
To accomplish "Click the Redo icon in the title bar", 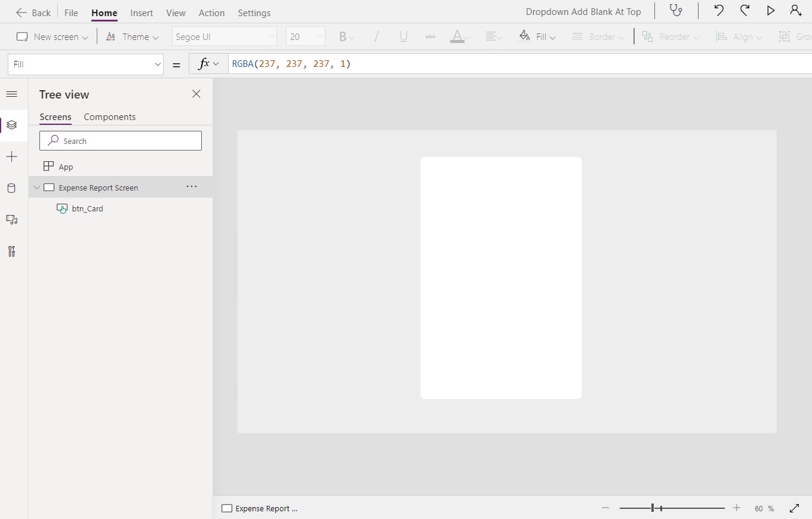I will [x=745, y=10].
